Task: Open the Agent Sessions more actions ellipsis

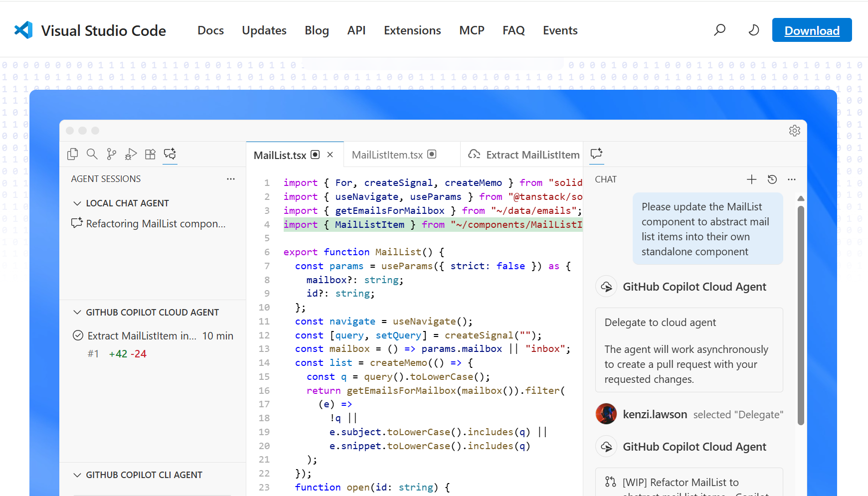Action: point(231,179)
